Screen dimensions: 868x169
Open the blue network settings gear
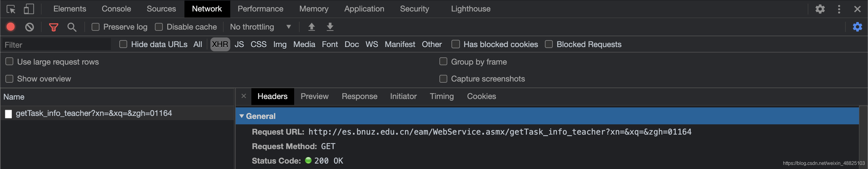coord(857,27)
